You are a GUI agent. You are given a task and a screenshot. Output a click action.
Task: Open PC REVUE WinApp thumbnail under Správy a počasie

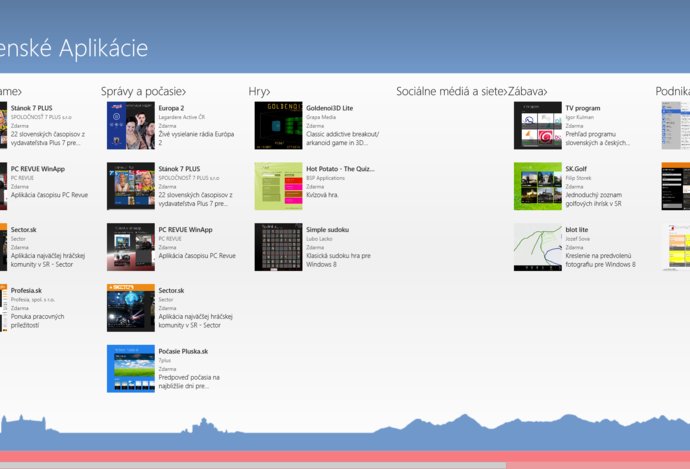(131, 247)
